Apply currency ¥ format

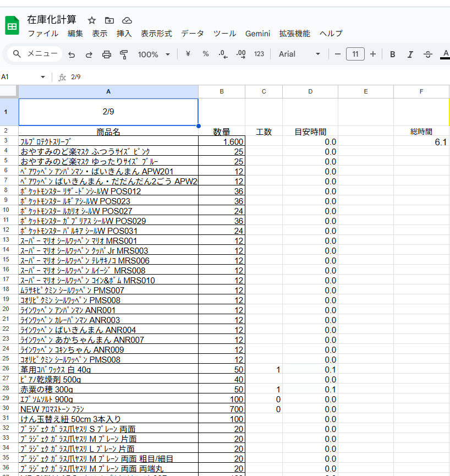[x=188, y=54]
